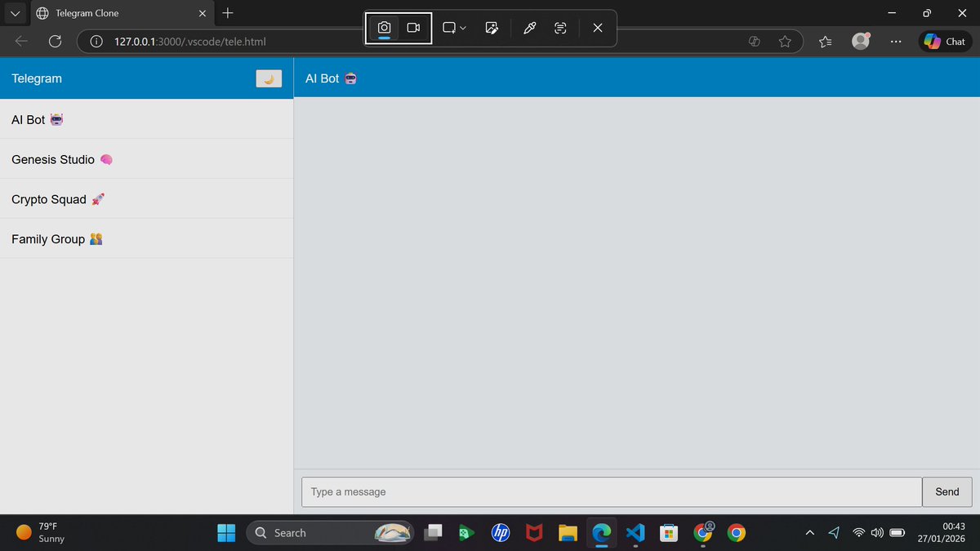Open the Windows Start menu
Viewport: 980px width, 551px height.
pos(226,533)
